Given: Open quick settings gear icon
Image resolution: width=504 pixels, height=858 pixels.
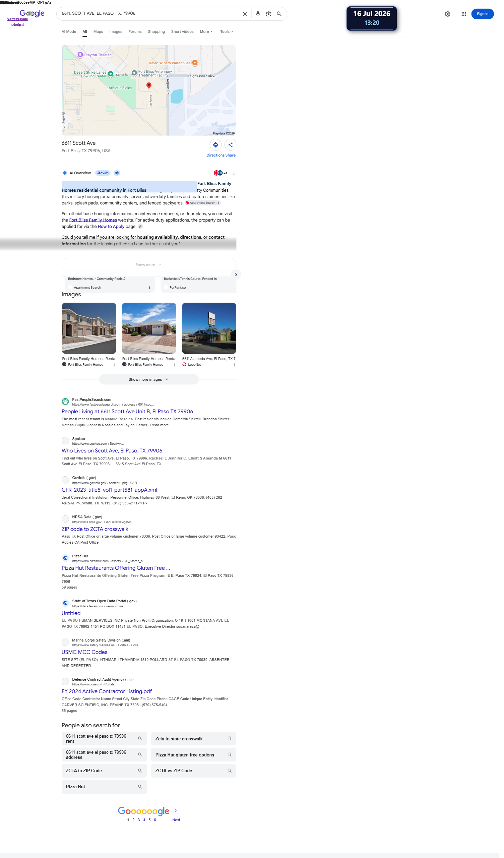Looking at the screenshot, I should tap(452, 14).
